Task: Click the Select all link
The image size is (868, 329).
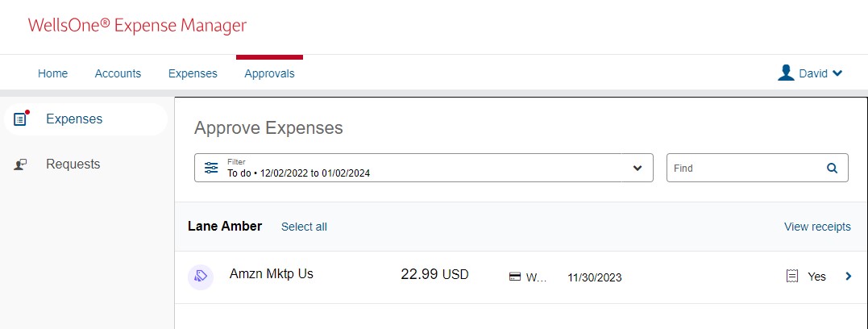Action: point(304,227)
